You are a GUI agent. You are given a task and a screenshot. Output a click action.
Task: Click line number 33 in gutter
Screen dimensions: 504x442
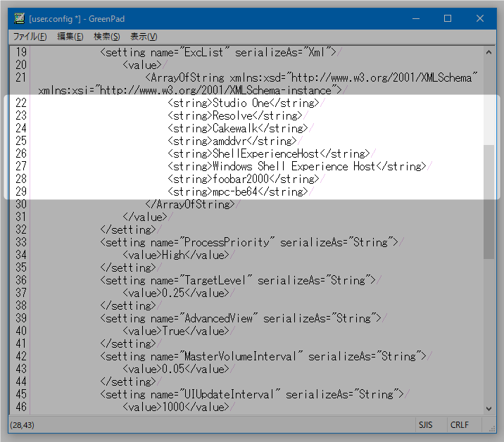pos(21,242)
